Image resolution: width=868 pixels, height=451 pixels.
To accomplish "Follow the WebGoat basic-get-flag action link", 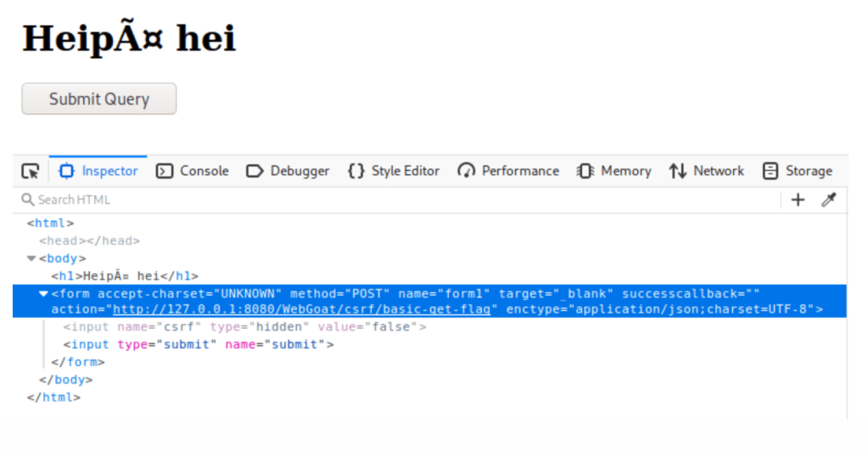I will [x=301, y=309].
